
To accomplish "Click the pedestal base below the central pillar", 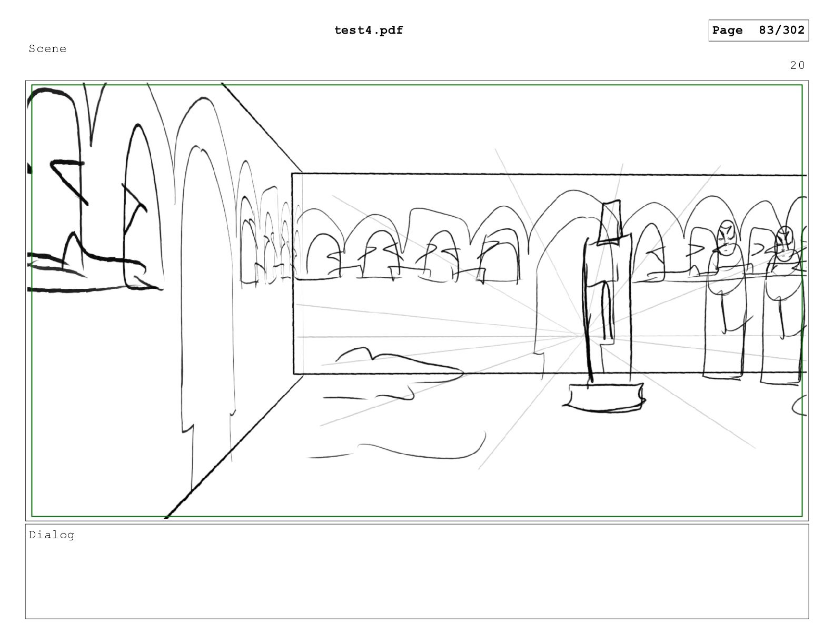I will [604, 396].
